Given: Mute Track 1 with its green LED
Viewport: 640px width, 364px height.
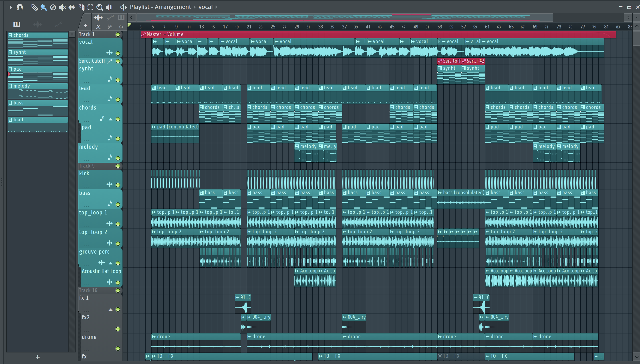Looking at the screenshot, I should pos(118,34).
